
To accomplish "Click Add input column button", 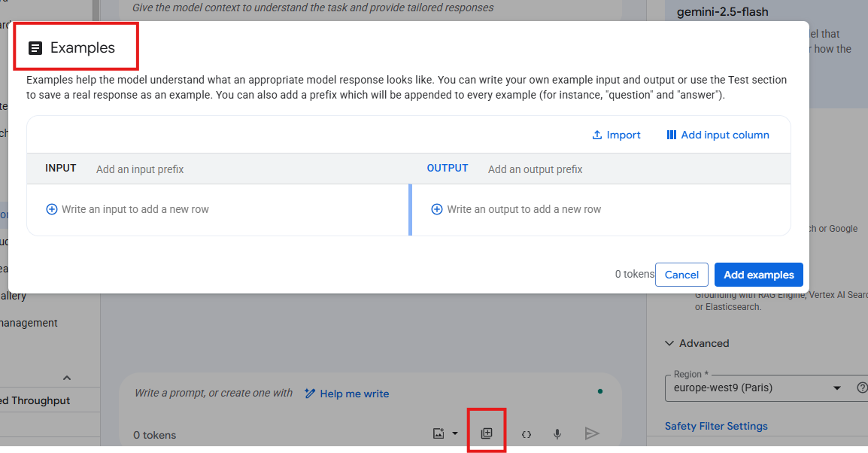I will (x=718, y=135).
